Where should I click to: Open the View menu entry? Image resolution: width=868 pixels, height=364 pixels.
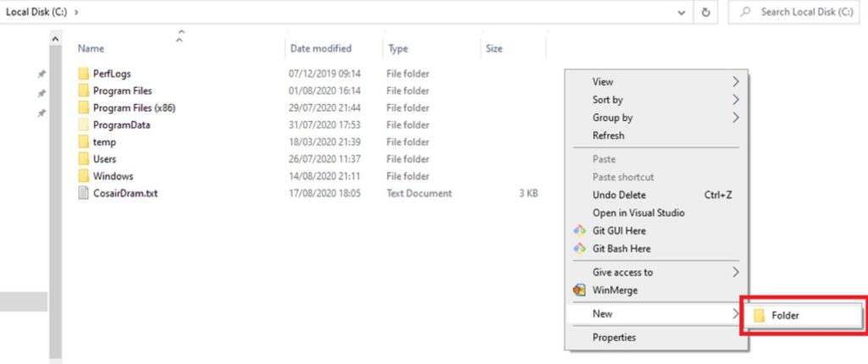click(x=657, y=82)
